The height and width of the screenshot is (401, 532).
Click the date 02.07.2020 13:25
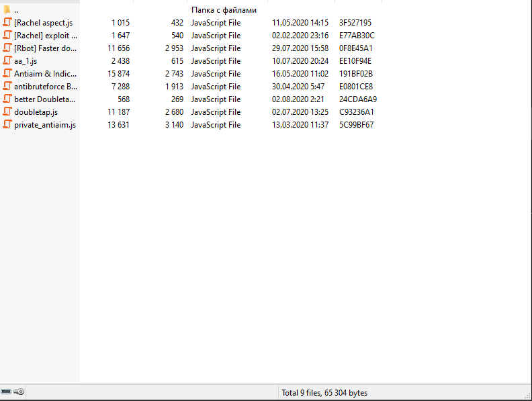300,112
